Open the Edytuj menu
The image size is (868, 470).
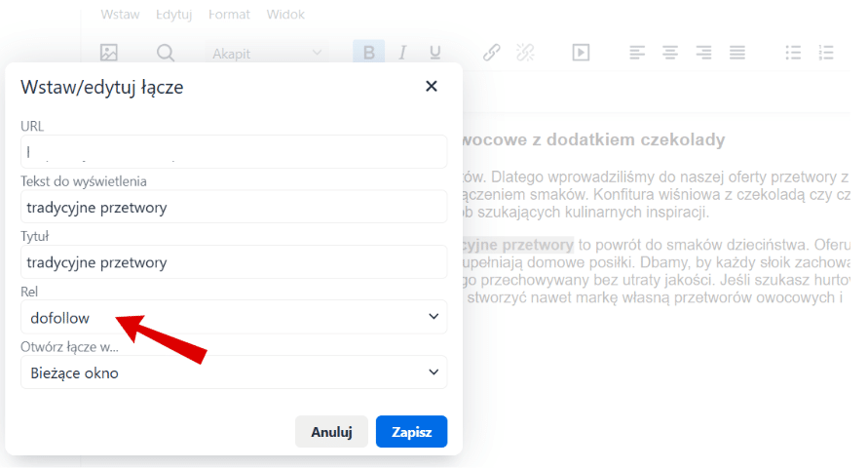point(173,15)
